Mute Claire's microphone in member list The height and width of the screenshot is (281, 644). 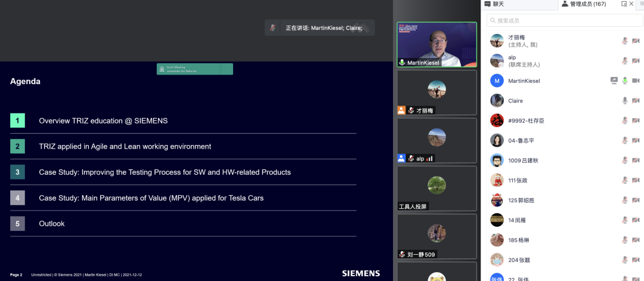(625, 101)
